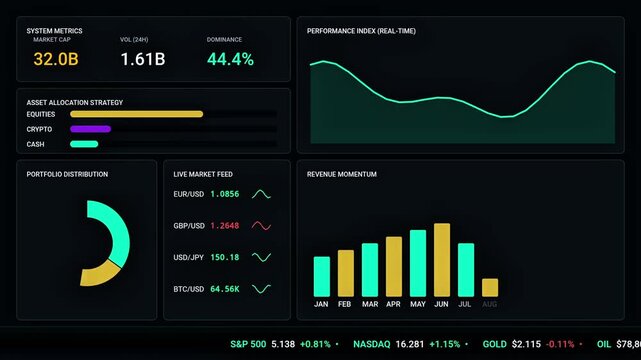Screen dimensions: 641x360
Task: Select the Cash allocation bar
Action: pyautogui.click(x=84, y=144)
